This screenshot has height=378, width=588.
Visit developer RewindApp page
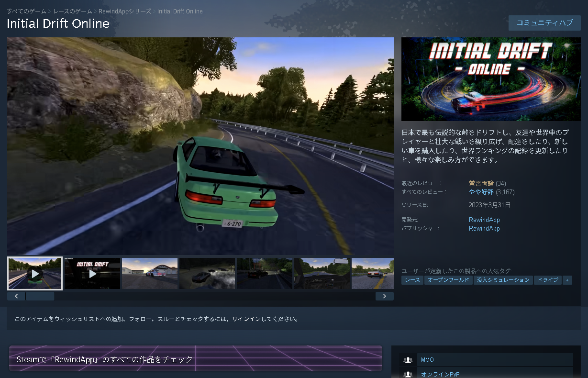[x=484, y=220]
